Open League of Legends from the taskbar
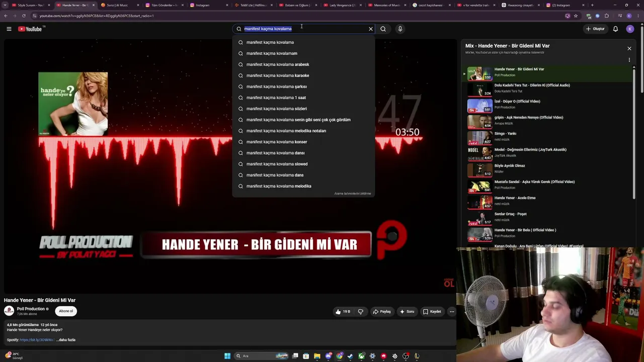Viewport: 644px width, 362px height. pyautogui.click(x=417, y=356)
